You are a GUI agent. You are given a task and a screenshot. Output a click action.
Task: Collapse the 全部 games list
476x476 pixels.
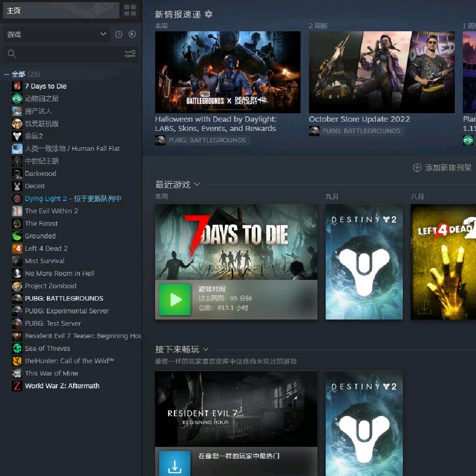[7, 74]
